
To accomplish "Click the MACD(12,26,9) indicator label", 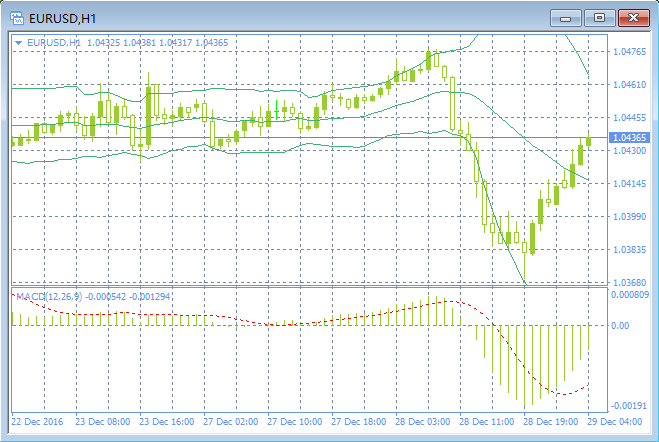I will pos(49,297).
